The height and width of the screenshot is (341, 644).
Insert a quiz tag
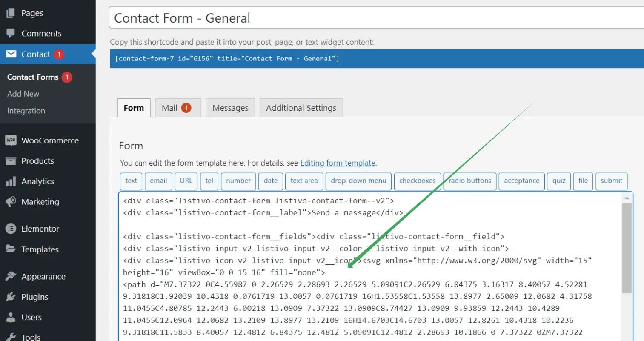click(x=559, y=181)
